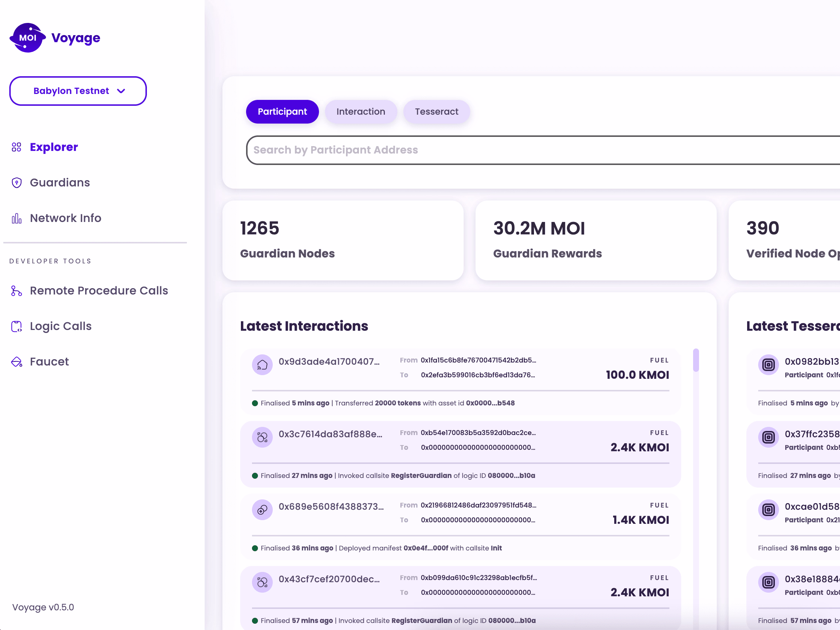The image size is (840, 630).
Task: Click the Network Info chart icon
Action: (x=16, y=218)
